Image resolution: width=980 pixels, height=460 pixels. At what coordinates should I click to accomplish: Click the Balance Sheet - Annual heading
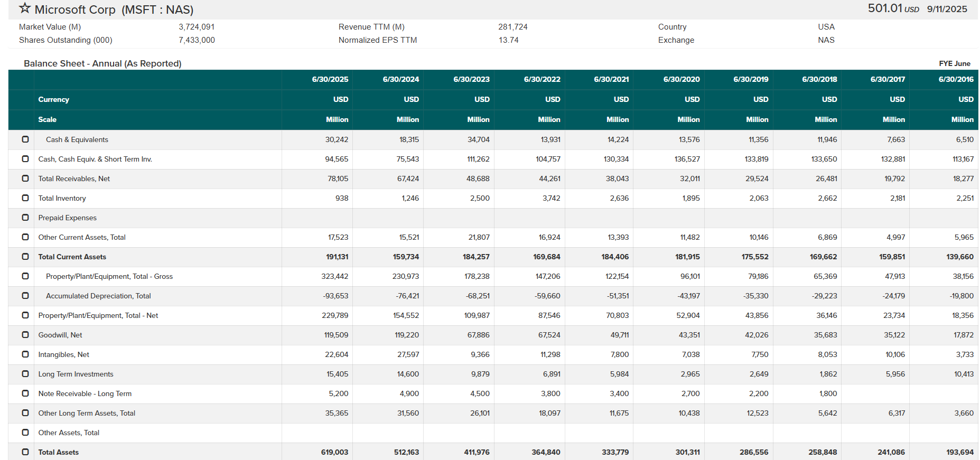[102, 63]
